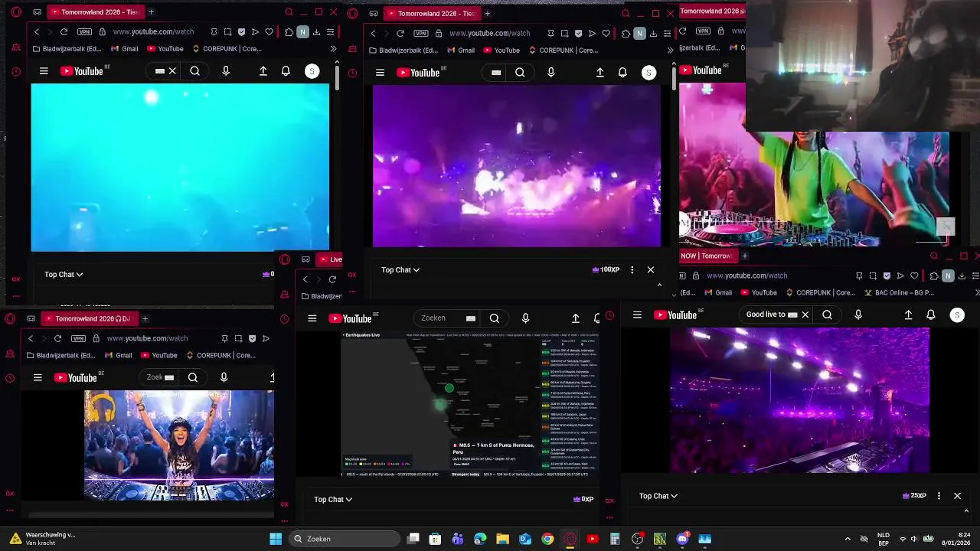Click upload icon in earthquake live window

click(576, 318)
